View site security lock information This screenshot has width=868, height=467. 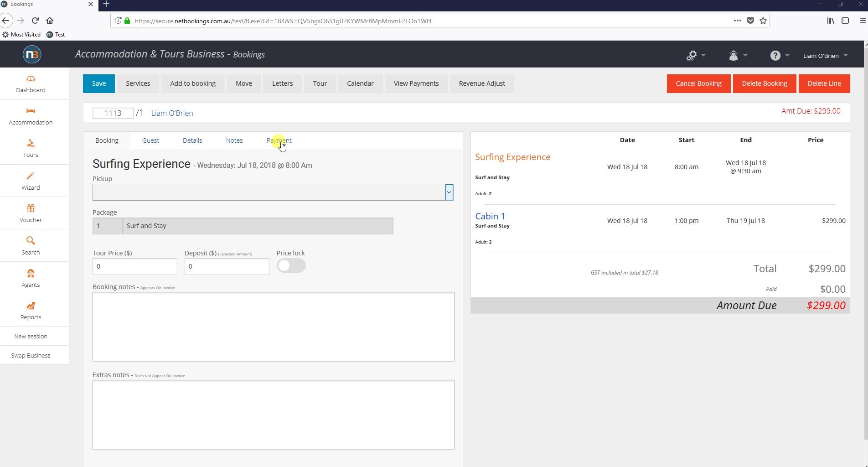click(x=127, y=21)
